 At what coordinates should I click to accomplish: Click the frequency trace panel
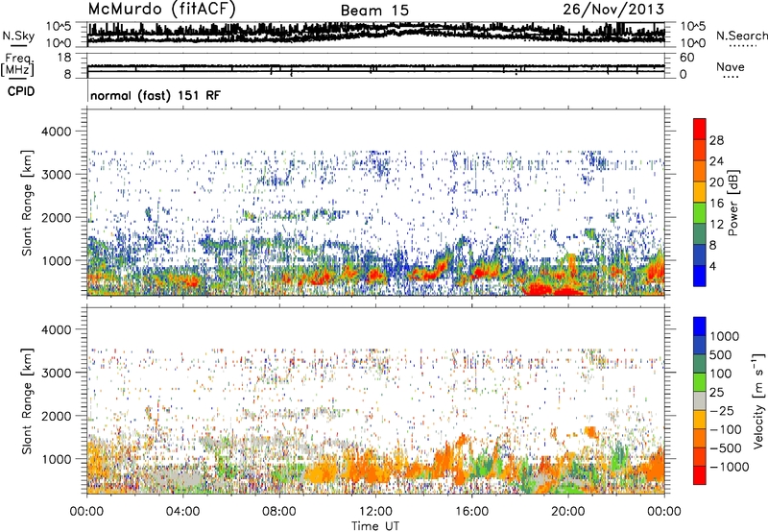pos(375,65)
